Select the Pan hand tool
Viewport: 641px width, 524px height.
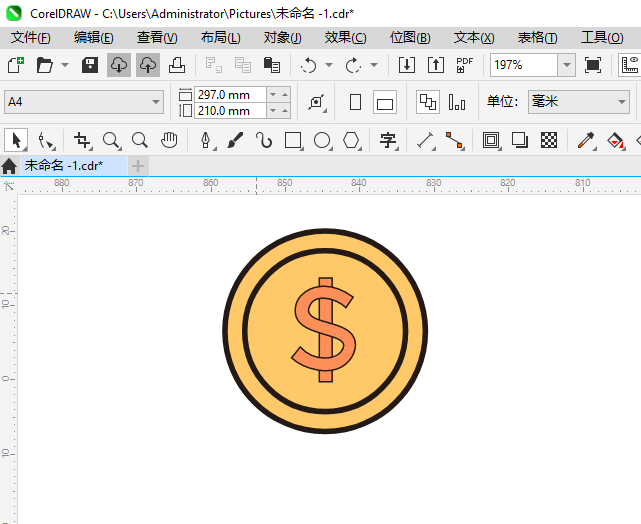(169, 140)
